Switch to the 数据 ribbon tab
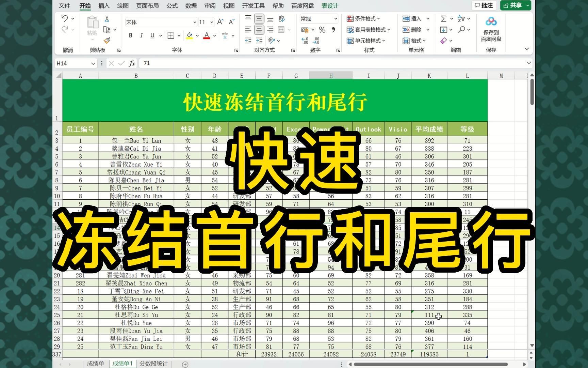 tap(191, 5)
